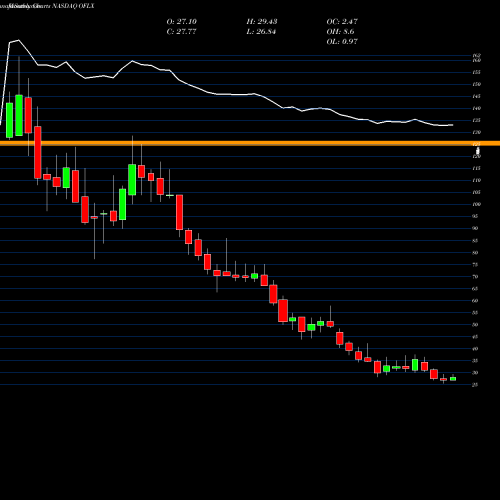Viewport: 500px width, 500px height.
Task: Click the 35 price axis label
Action: pos(475,361)
